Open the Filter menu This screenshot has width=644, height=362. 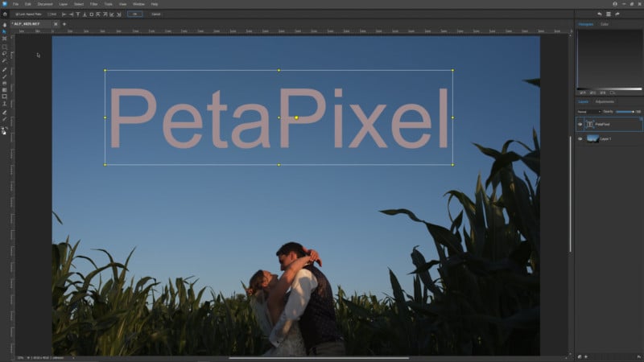pyautogui.click(x=93, y=4)
